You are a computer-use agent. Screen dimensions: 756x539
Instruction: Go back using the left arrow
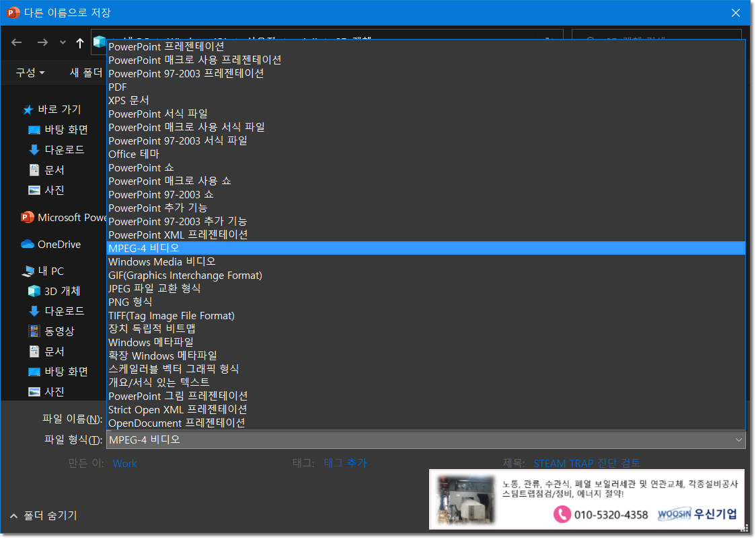click(17, 42)
